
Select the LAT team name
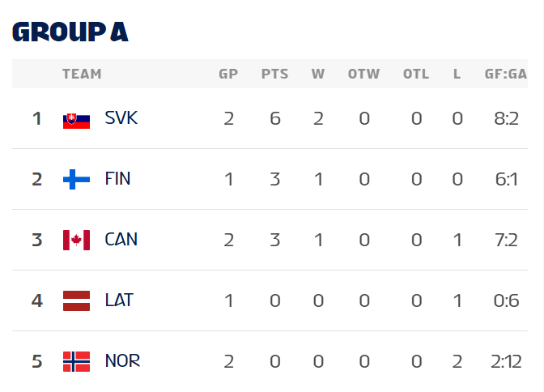119,300
